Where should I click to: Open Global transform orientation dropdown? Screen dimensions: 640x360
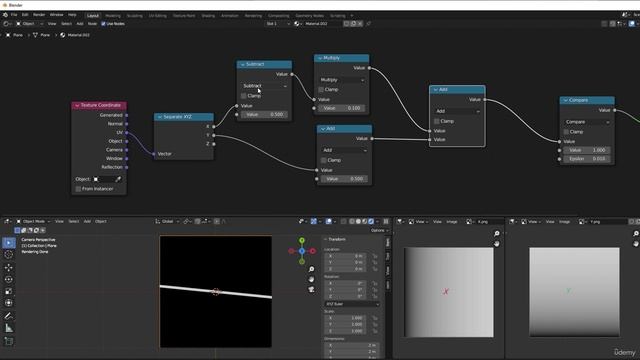click(x=167, y=221)
